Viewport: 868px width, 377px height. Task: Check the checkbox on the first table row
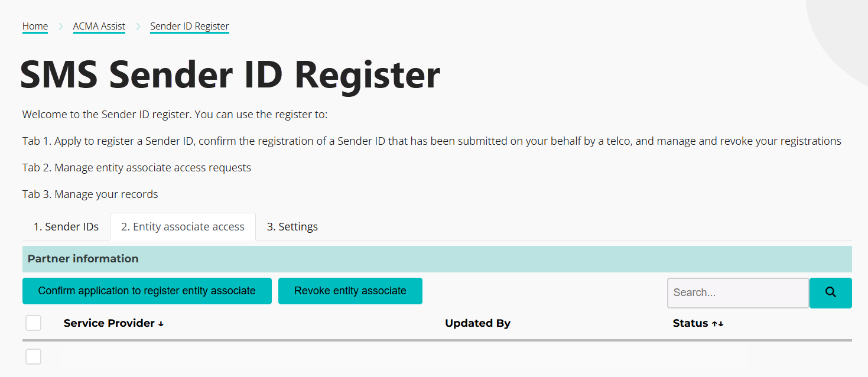click(33, 356)
